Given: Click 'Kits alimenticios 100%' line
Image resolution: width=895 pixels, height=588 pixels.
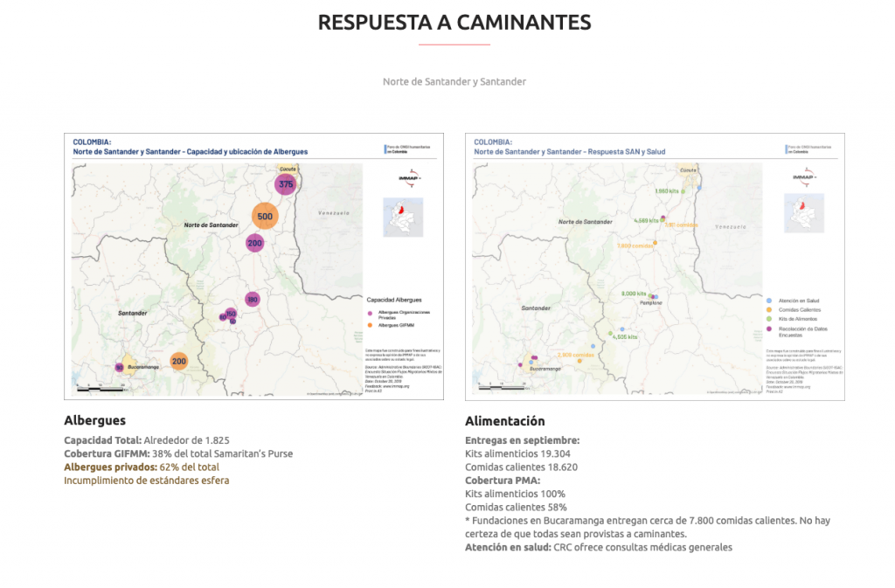Looking at the screenshot, I should coord(515,494).
